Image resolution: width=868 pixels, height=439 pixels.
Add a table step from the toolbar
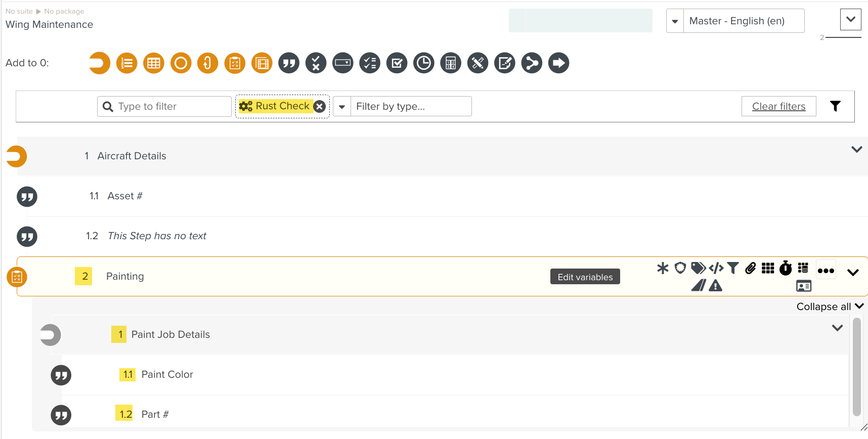click(x=154, y=63)
